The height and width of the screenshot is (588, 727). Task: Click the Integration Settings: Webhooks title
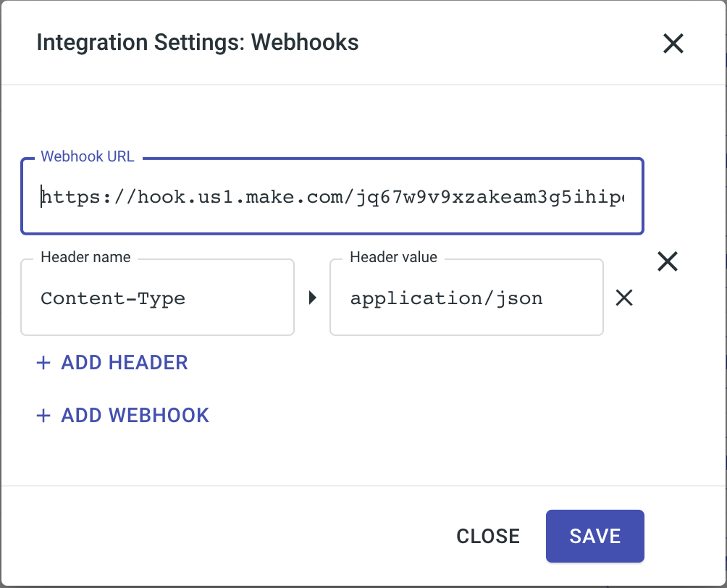click(198, 43)
